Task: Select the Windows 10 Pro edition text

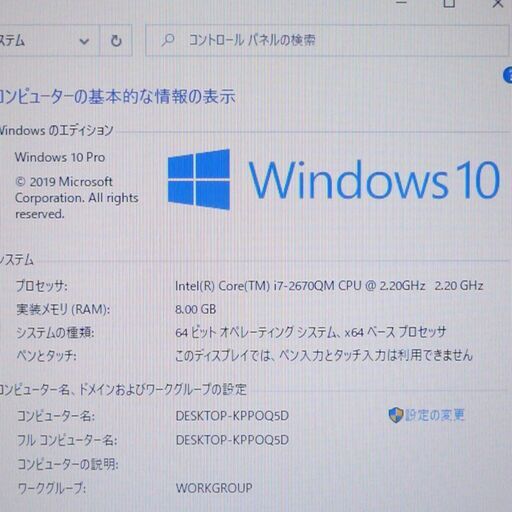Action: (x=60, y=157)
